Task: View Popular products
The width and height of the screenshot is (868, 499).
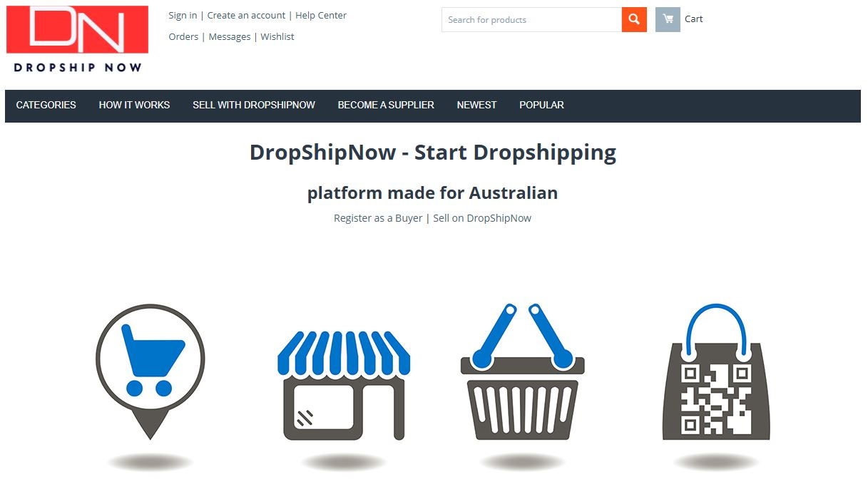Action: click(x=541, y=105)
